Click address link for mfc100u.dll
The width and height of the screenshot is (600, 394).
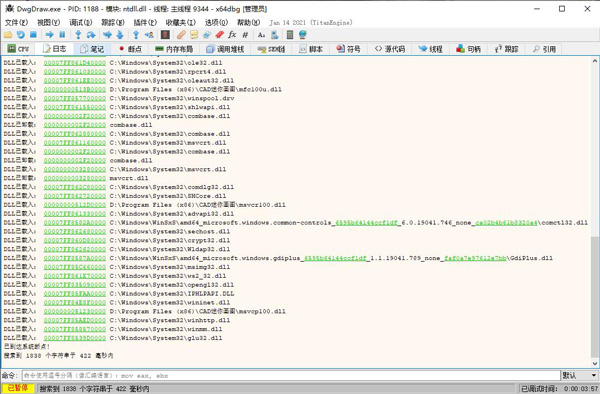[x=75, y=90]
